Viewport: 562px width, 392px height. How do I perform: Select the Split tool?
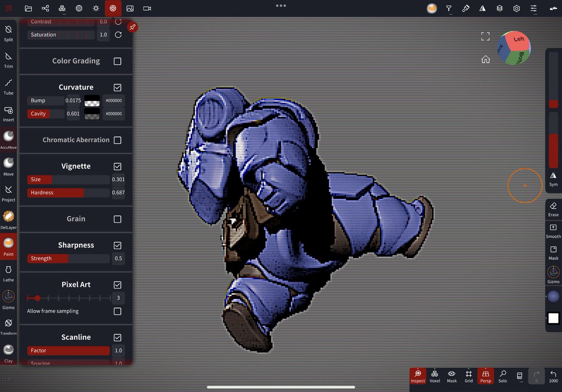pyautogui.click(x=8, y=33)
